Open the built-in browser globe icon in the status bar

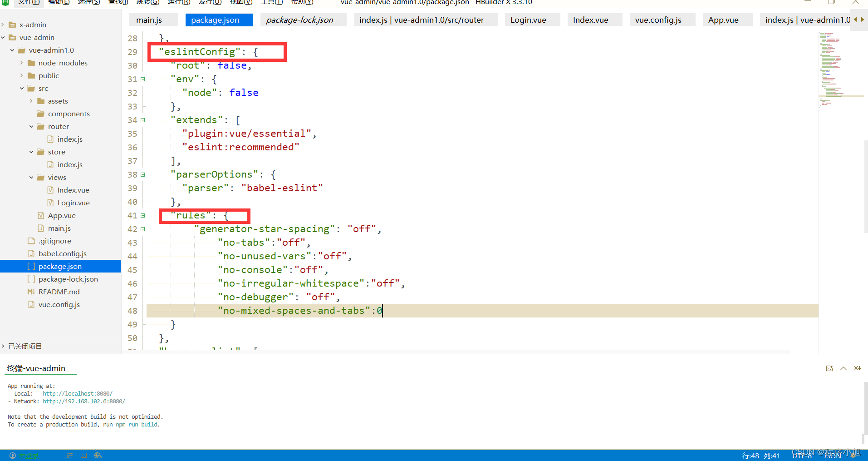pyautogui.click(x=98, y=455)
